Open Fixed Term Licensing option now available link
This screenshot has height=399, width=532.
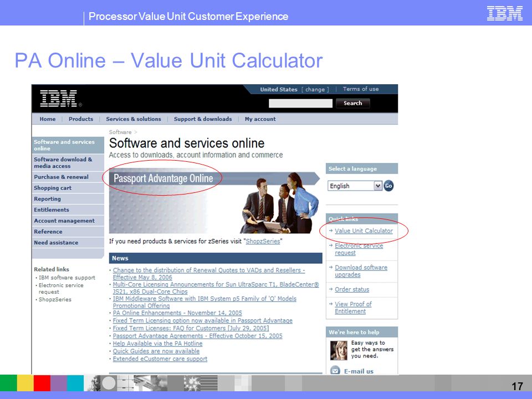click(x=203, y=320)
